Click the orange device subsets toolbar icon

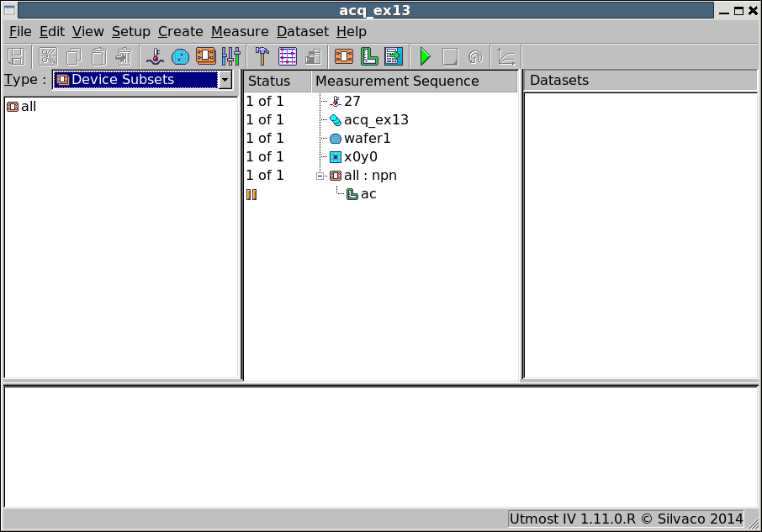pos(206,56)
